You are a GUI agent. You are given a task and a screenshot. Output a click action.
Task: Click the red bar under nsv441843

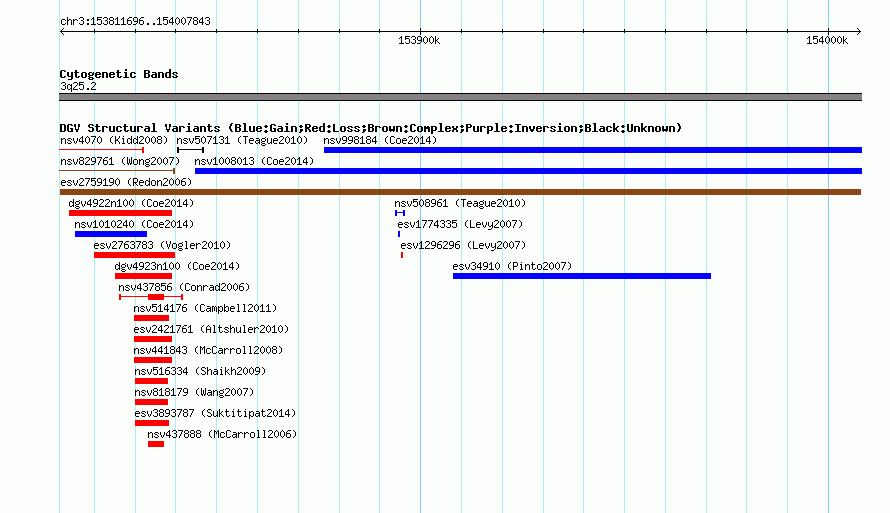tap(153, 360)
